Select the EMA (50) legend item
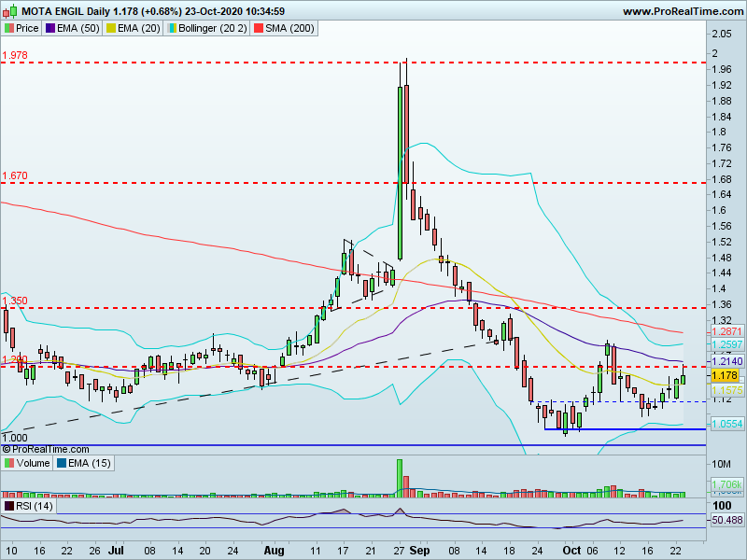The height and width of the screenshot is (560, 747). tap(73, 29)
